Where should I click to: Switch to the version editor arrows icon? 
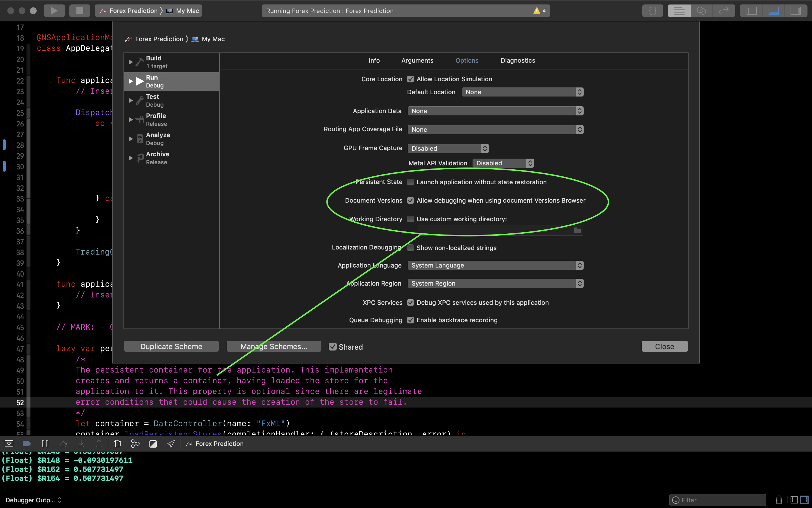[723, 11]
